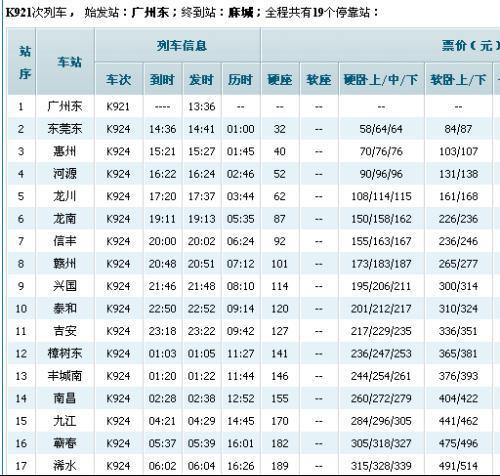The height and width of the screenshot is (476, 500).
Task: Click the 硬卧上/中/下 column header
Action: [x=381, y=80]
